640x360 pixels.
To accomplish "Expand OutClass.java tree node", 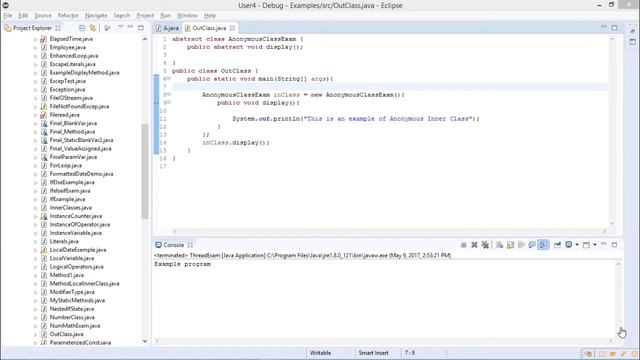I will coord(36,334).
